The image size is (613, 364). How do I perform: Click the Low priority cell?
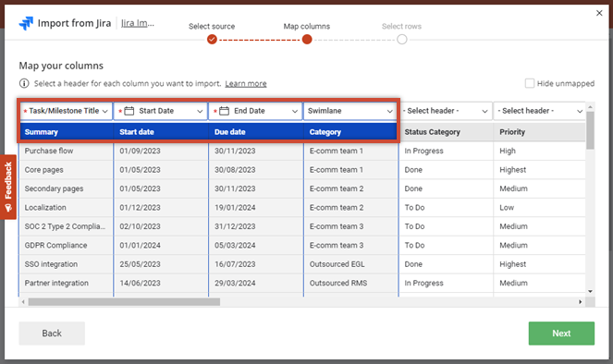pyautogui.click(x=540, y=207)
